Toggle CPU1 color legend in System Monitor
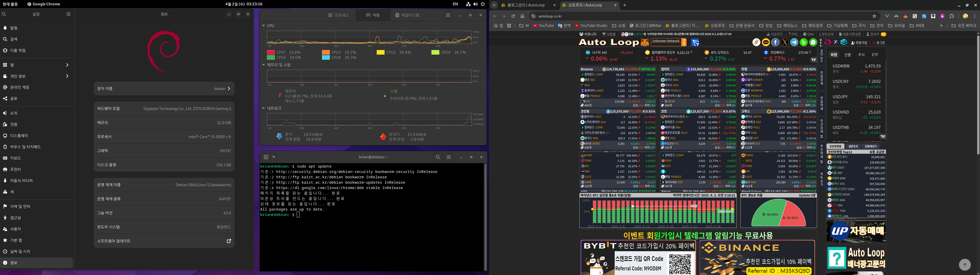The width and height of the screenshot is (980, 275). (271, 52)
